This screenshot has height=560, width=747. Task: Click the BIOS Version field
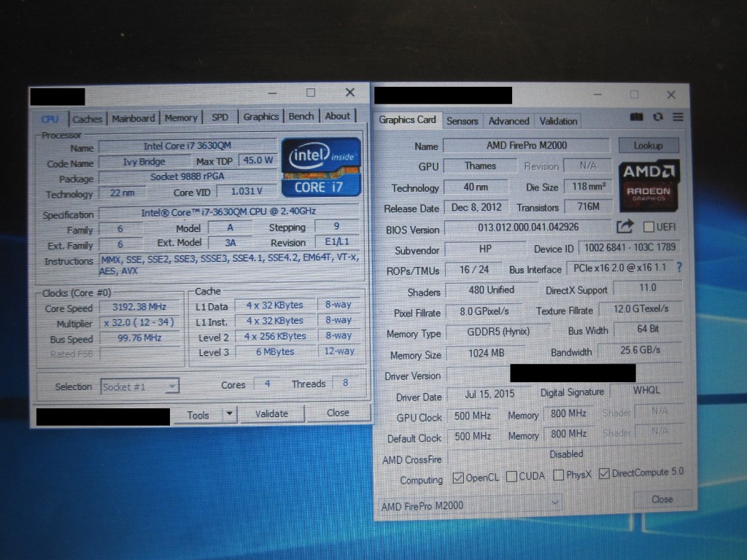point(528,227)
